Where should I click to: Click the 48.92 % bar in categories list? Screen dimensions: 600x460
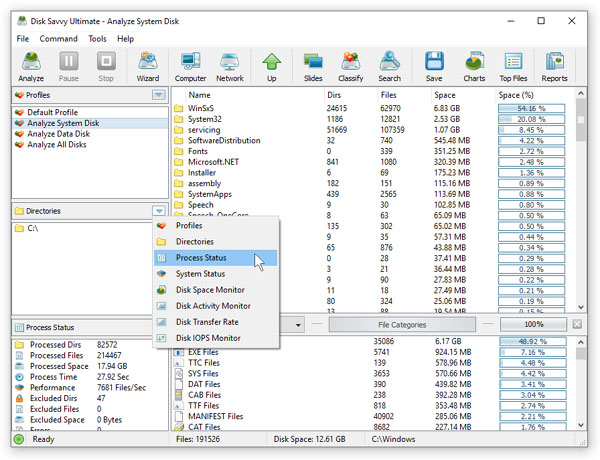tap(533, 341)
